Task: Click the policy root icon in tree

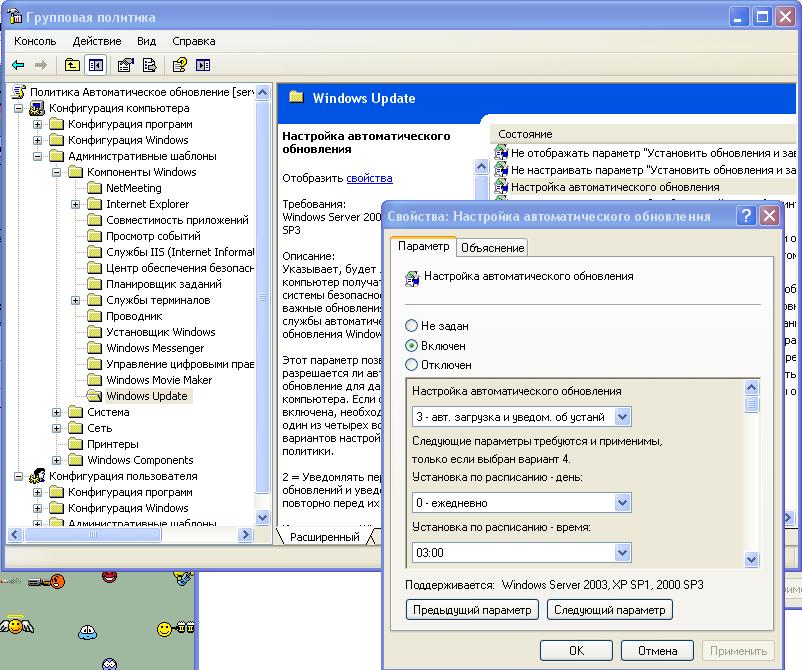Action: tap(19, 92)
